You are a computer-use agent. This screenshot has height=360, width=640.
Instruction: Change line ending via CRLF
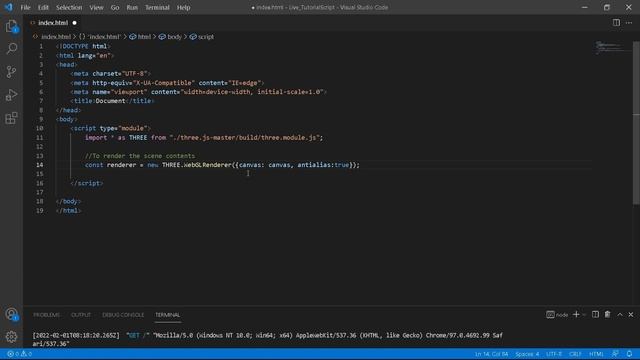coord(575,354)
